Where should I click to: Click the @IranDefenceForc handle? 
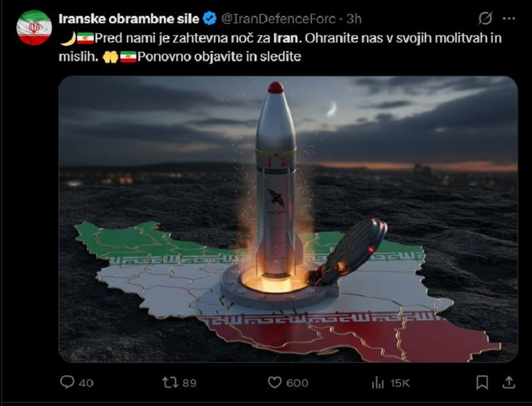[278, 19]
